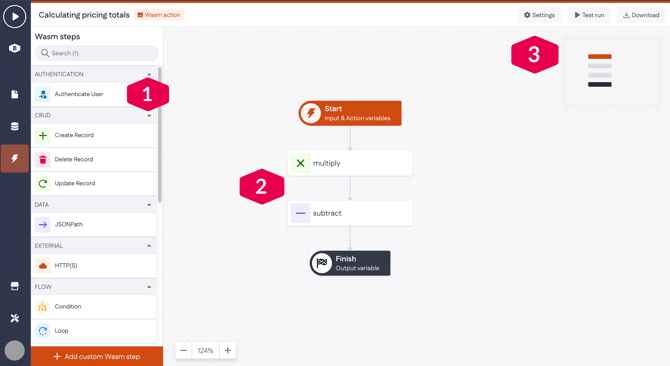Open the hexagon block icon in sidebar
This screenshot has width=670, height=366.
click(x=15, y=48)
